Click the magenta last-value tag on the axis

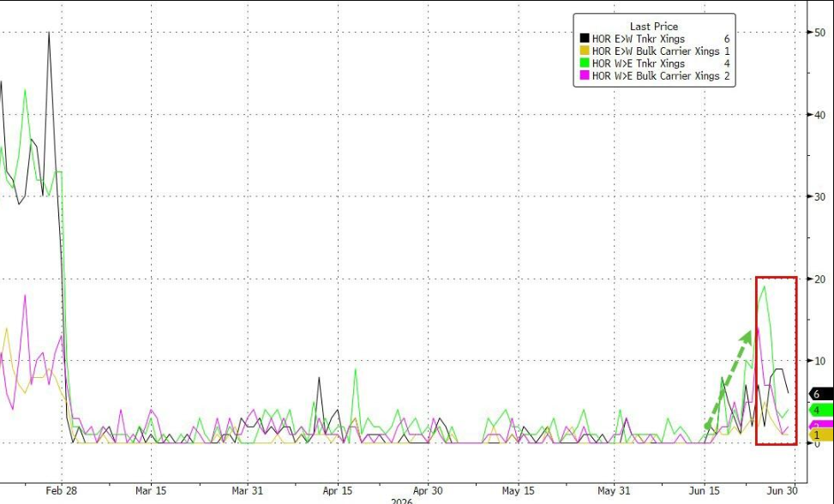[820, 425]
